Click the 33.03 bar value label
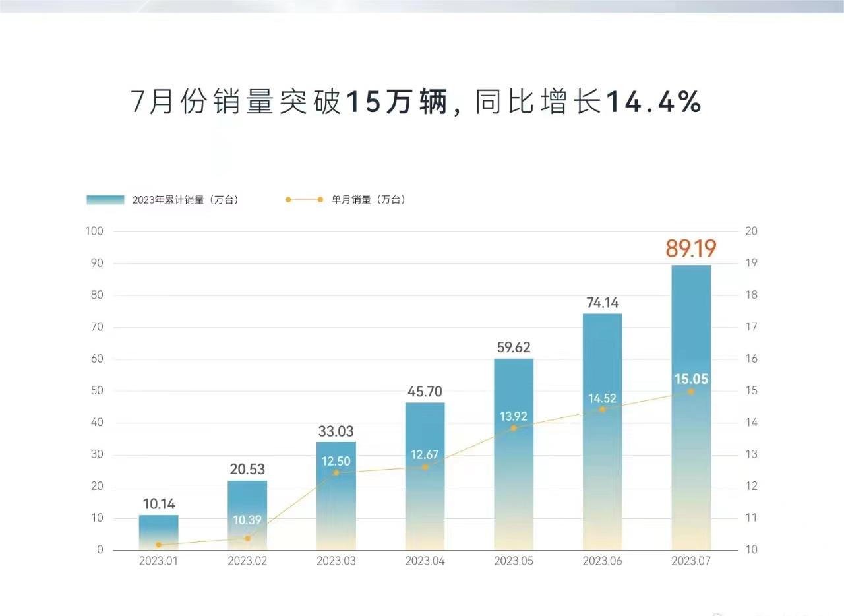Screen dimensions: 844x616 click(336, 431)
